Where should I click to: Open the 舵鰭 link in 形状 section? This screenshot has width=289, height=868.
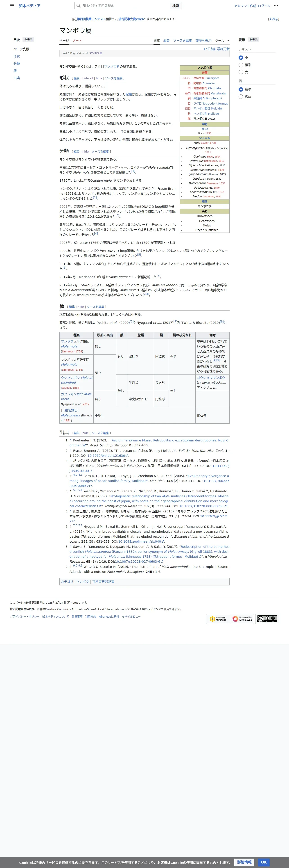click(x=129, y=94)
